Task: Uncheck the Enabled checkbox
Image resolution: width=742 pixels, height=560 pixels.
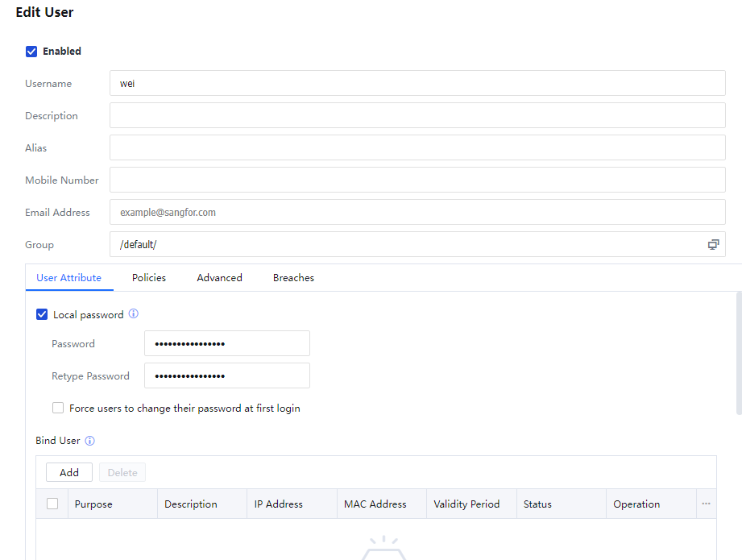Action: point(31,52)
